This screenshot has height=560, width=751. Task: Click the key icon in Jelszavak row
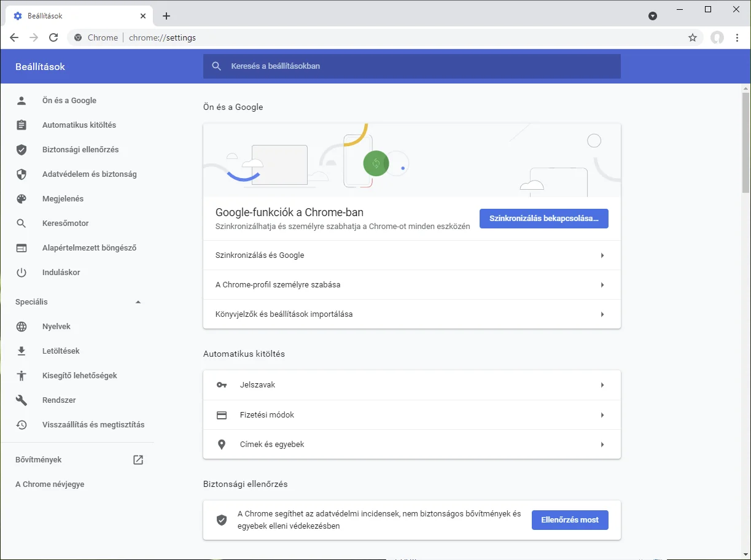(222, 385)
